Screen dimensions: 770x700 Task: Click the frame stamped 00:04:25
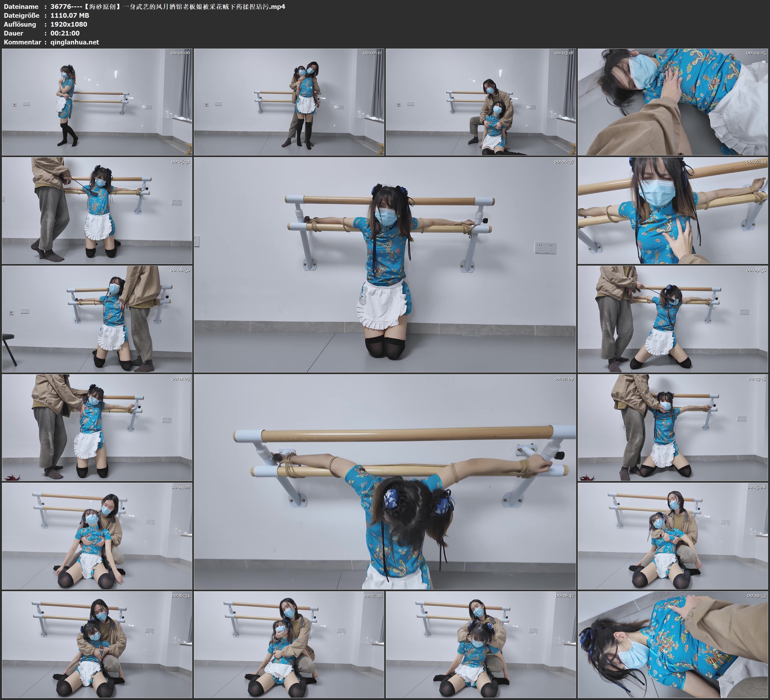(x=673, y=102)
